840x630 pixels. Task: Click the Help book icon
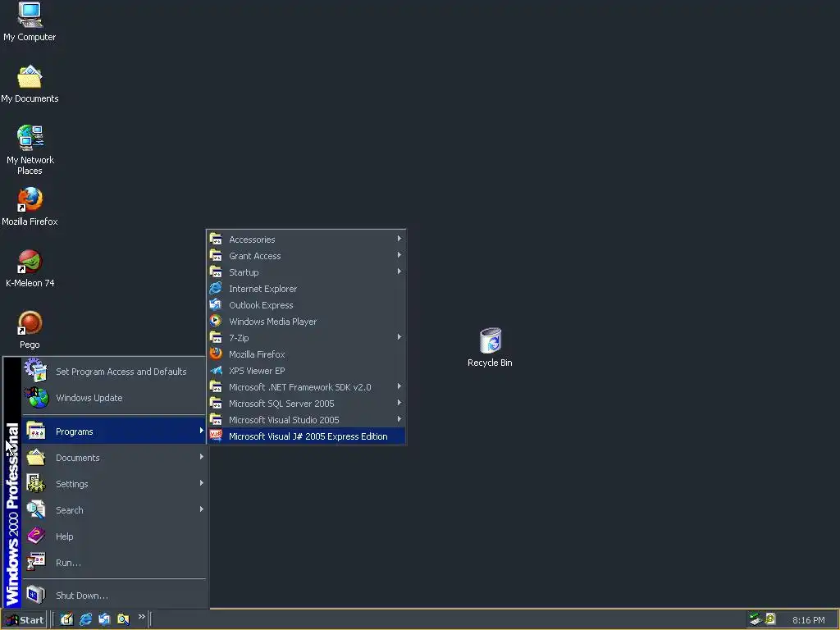[36, 536]
